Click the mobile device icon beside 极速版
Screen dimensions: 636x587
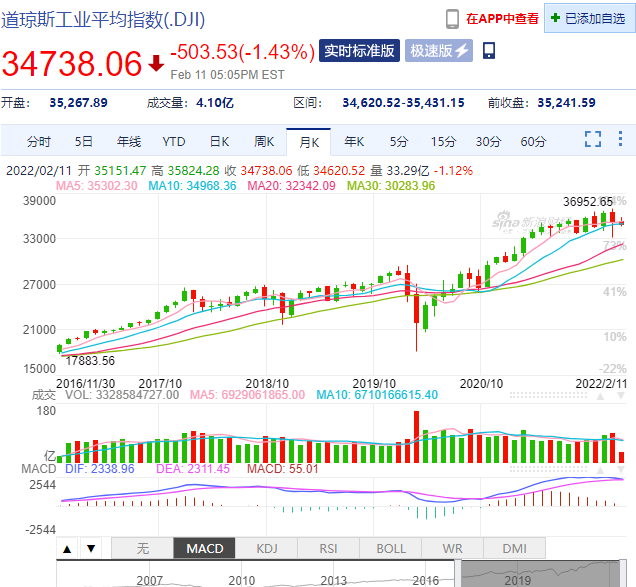tap(489, 51)
